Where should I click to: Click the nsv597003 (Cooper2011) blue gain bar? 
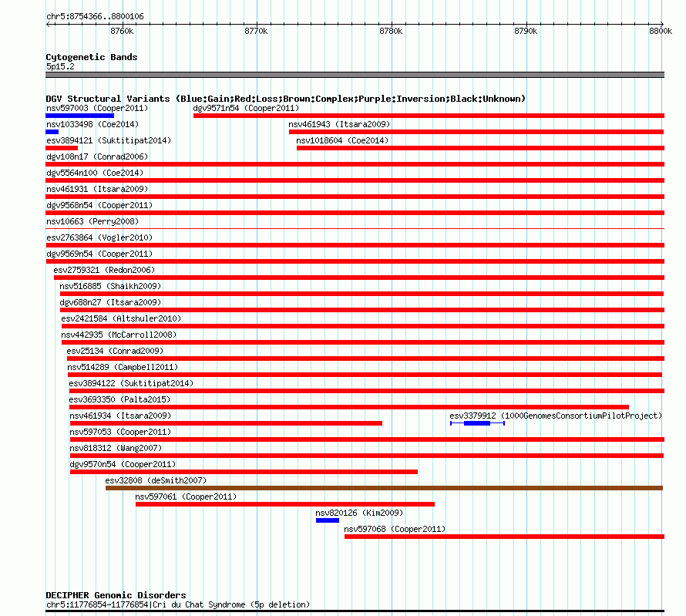pyautogui.click(x=79, y=116)
